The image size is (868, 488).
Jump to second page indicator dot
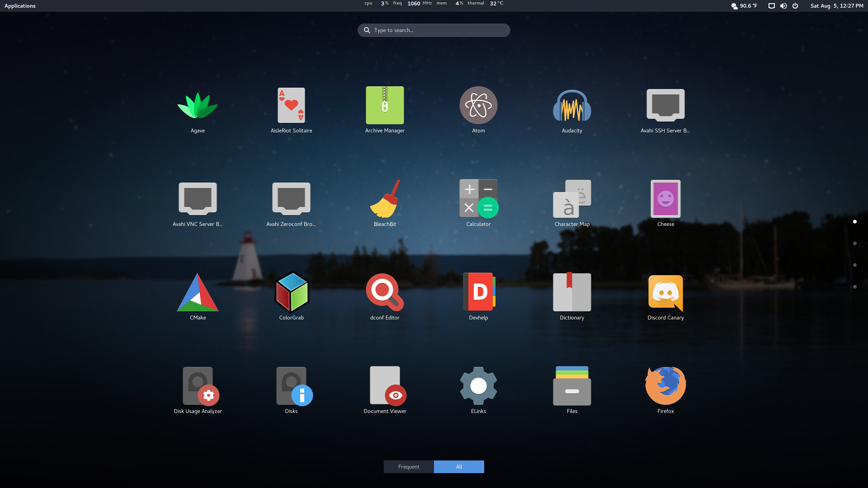click(x=854, y=244)
